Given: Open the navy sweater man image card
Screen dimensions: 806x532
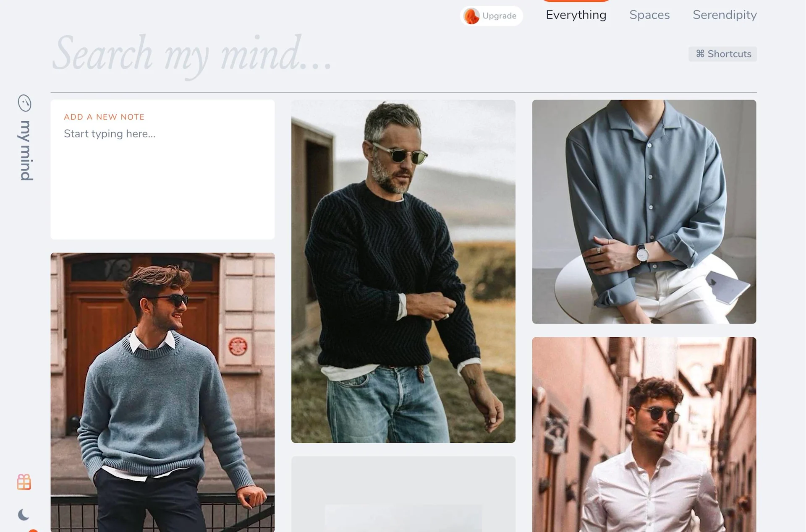Looking at the screenshot, I should click(403, 271).
